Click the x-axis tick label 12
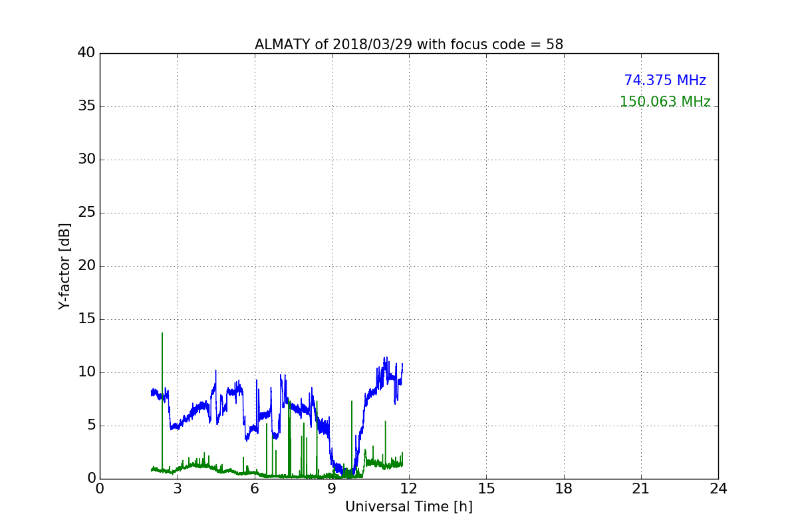Screen dimensions: 798x532 click(x=409, y=489)
